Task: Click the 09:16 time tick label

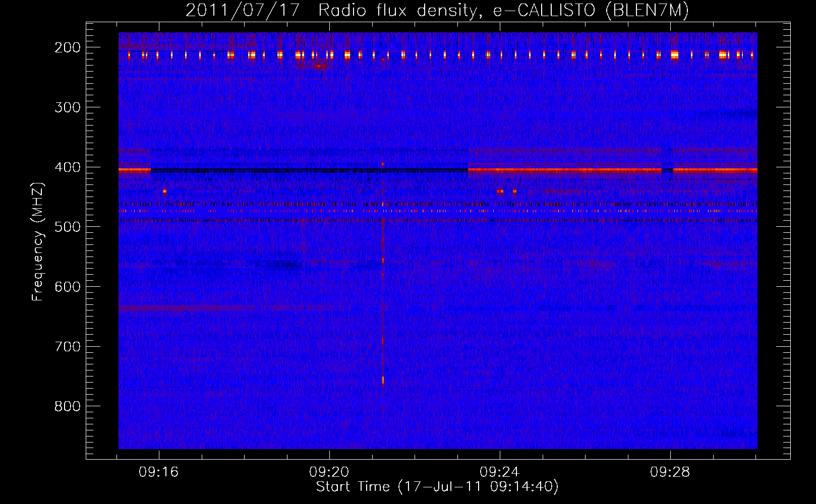Action: (x=159, y=472)
